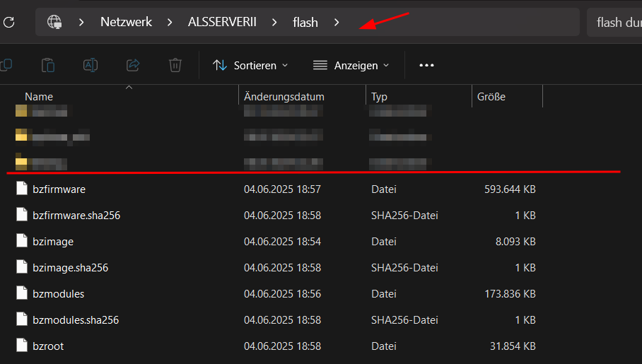Click the Paste clipboard icon in toolbar
This screenshot has width=642, height=364.
coord(48,65)
